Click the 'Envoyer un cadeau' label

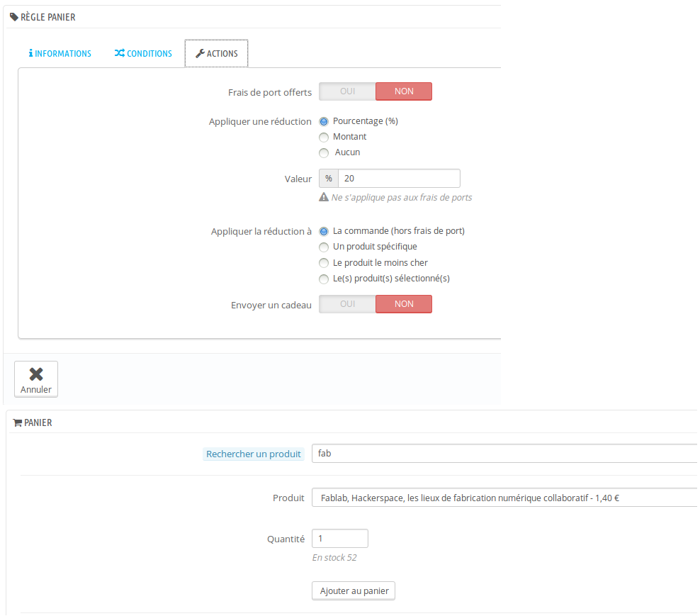coord(271,305)
